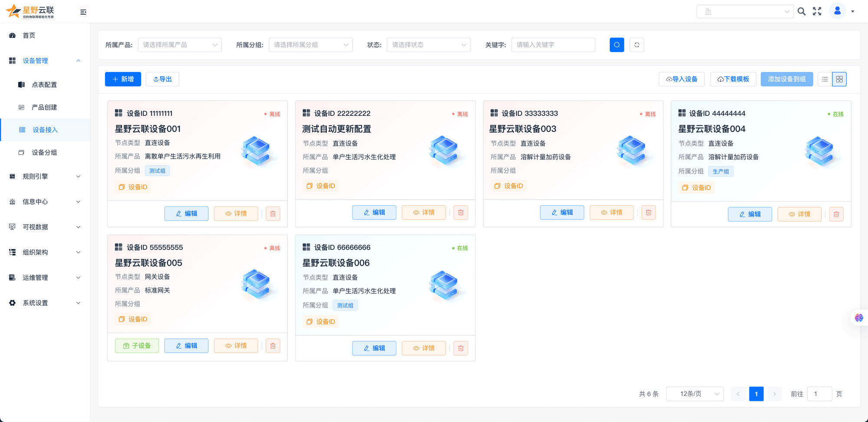Image resolution: width=868 pixels, height=422 pixels.
Task: Open 点表配置 in the sidebar
Action: pos(44,85)
